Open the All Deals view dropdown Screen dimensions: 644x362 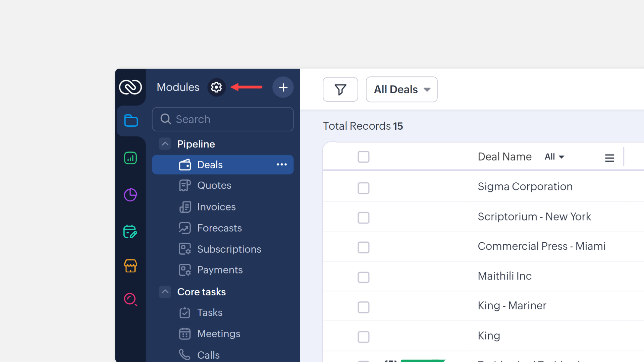401,89
